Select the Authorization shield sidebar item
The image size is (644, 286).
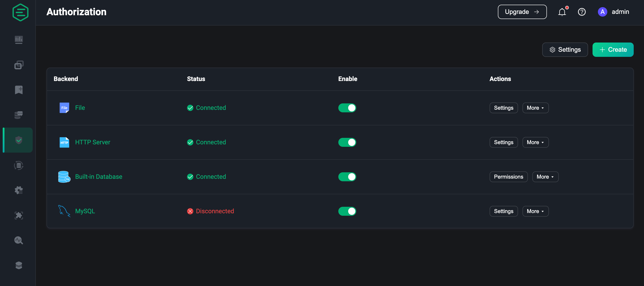[x=19, y=140]
